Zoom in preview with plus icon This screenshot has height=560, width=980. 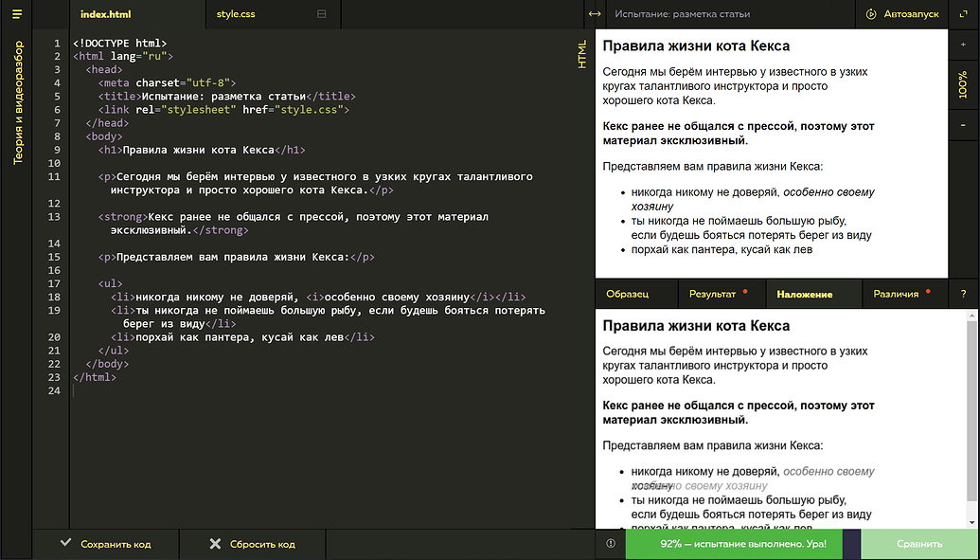coord(963,45)
